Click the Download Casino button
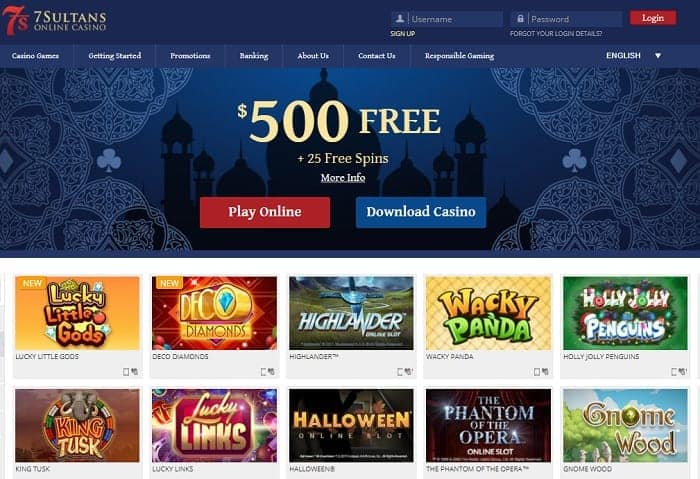 [x=421, y=212]
